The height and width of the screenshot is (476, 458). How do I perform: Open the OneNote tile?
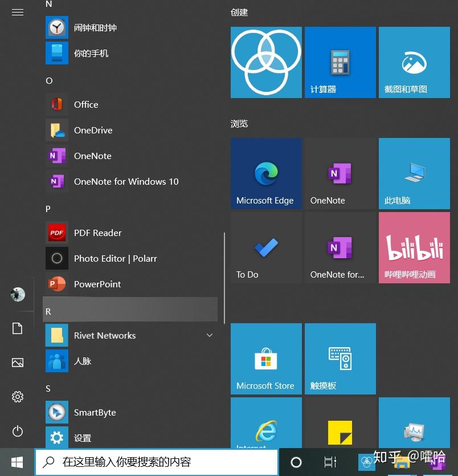[x=340, y=174]
